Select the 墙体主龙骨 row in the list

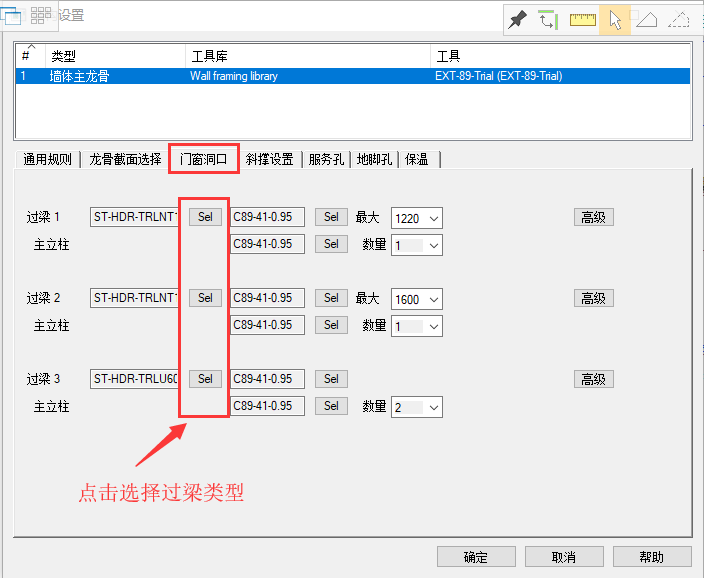point(353,76)
